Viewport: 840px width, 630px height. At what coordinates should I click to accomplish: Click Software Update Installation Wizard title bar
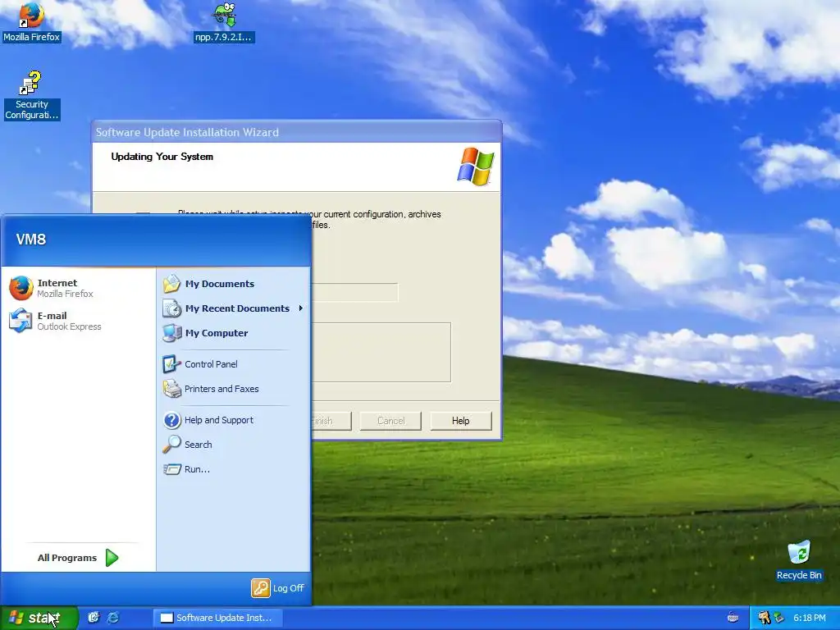[x=297, y=132]
